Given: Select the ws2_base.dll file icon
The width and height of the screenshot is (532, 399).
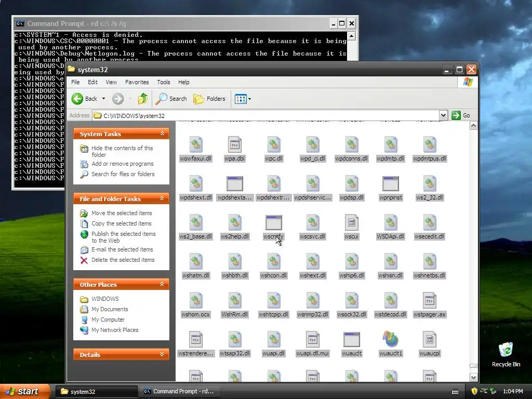Looking at the screenshot, I should coord(196,222).
